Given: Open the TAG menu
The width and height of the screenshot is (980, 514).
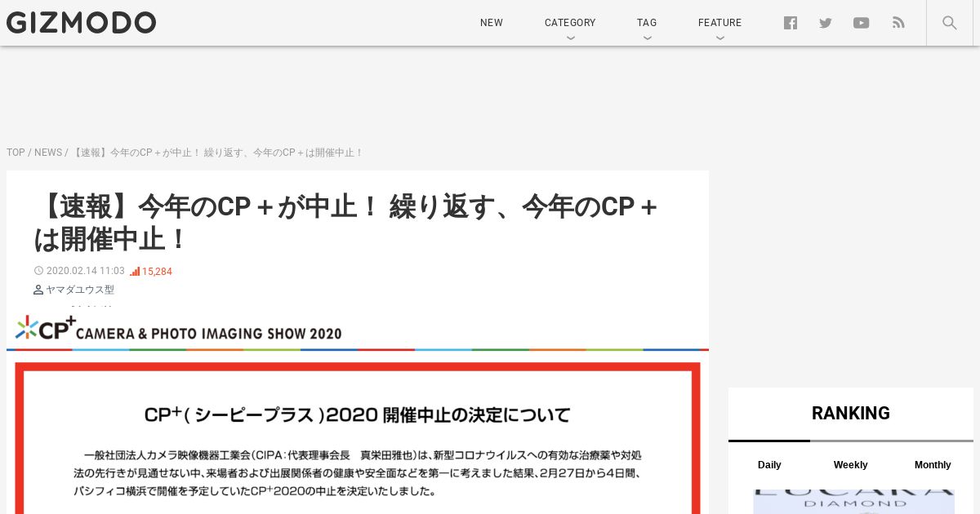Looking at the screenshot, I should 647,23.
